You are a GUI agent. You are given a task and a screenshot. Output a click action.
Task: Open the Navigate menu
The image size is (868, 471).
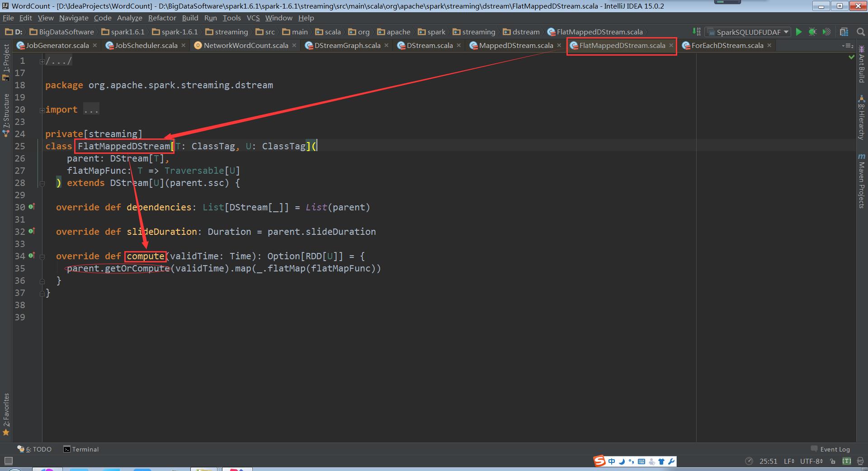74,18
